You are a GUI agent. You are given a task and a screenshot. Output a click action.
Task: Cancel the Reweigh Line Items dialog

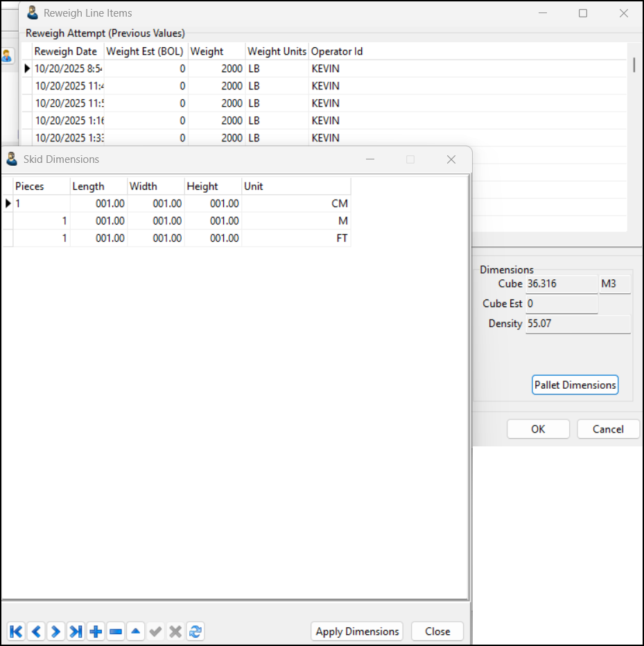pyautogui.click(x=608, y=429)
